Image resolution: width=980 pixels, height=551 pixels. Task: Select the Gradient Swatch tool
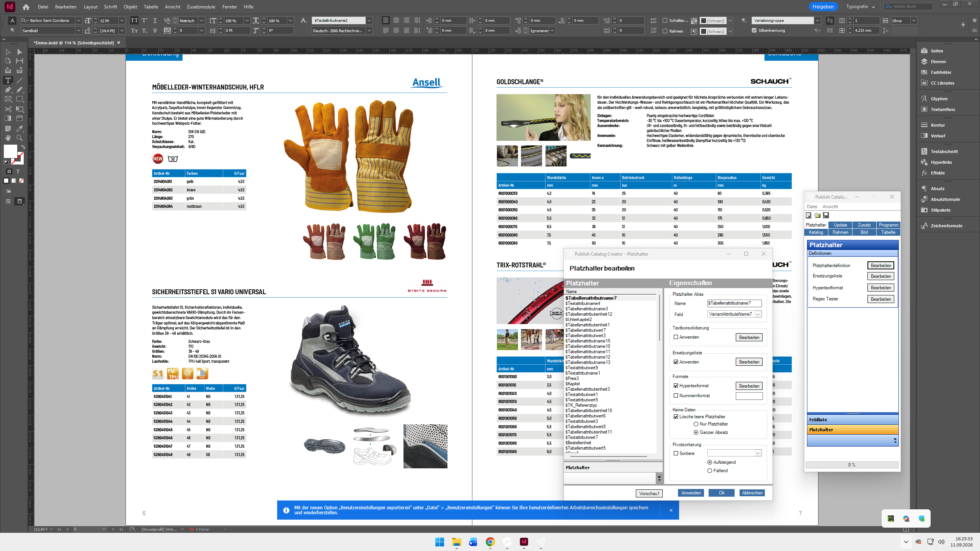pos(8,119)
